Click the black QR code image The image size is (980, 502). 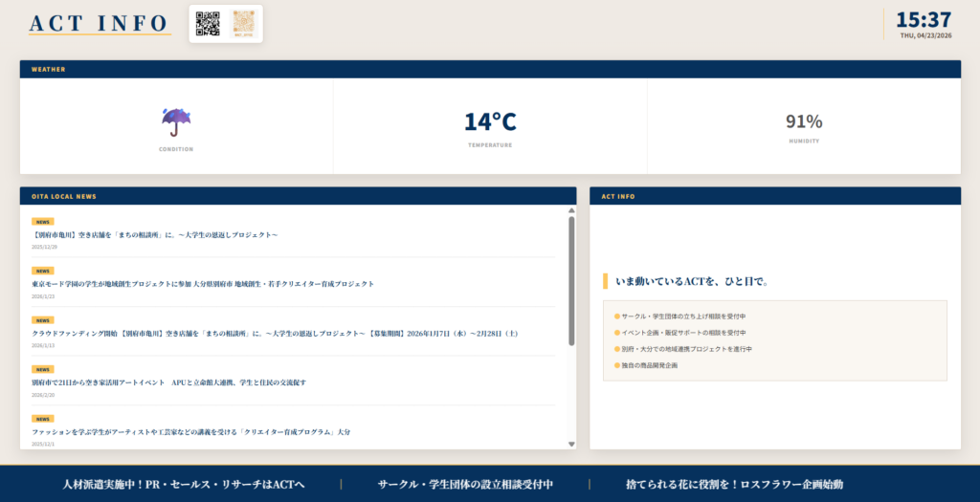[x=208, y=23]
